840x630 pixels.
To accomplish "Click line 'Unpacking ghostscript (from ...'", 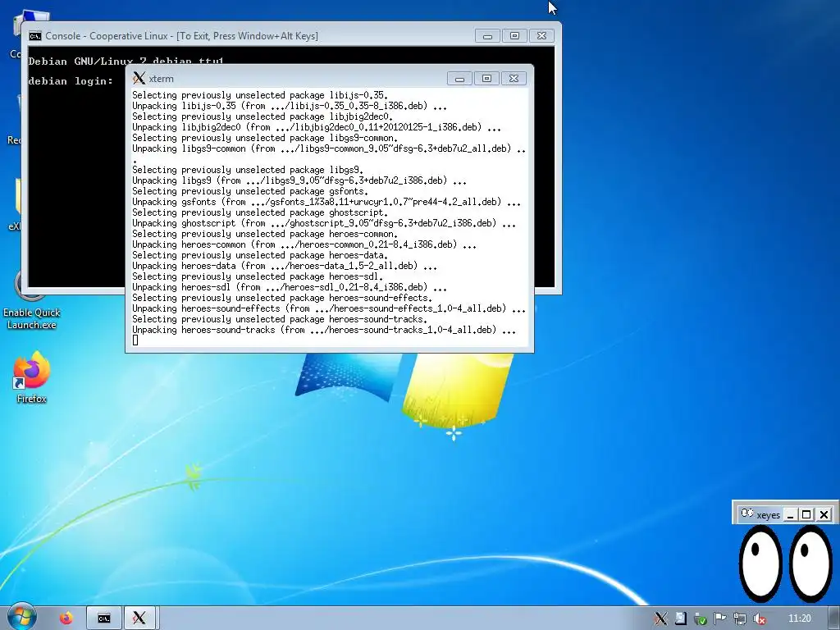I will (324, 223).
